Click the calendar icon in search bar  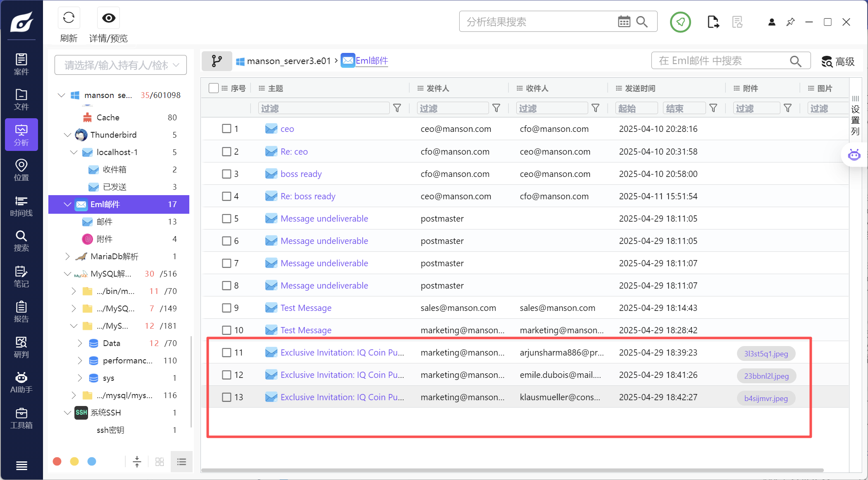click(x=624, y=21)
